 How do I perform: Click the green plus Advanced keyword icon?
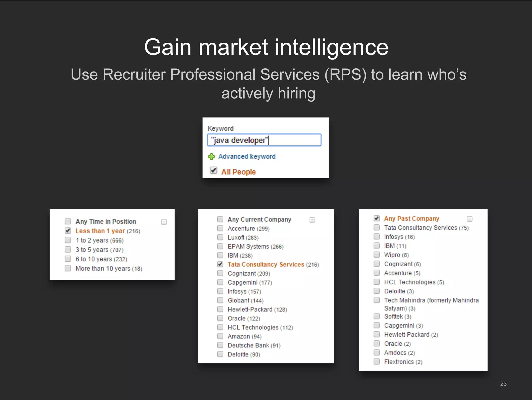[211, 157]
